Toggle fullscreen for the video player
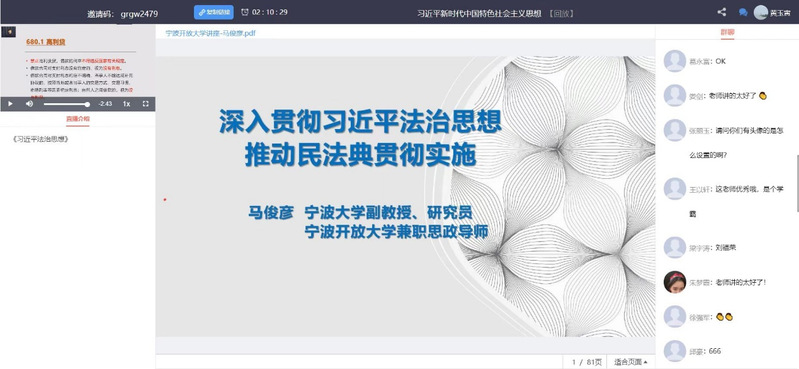 tap(146, 104)
